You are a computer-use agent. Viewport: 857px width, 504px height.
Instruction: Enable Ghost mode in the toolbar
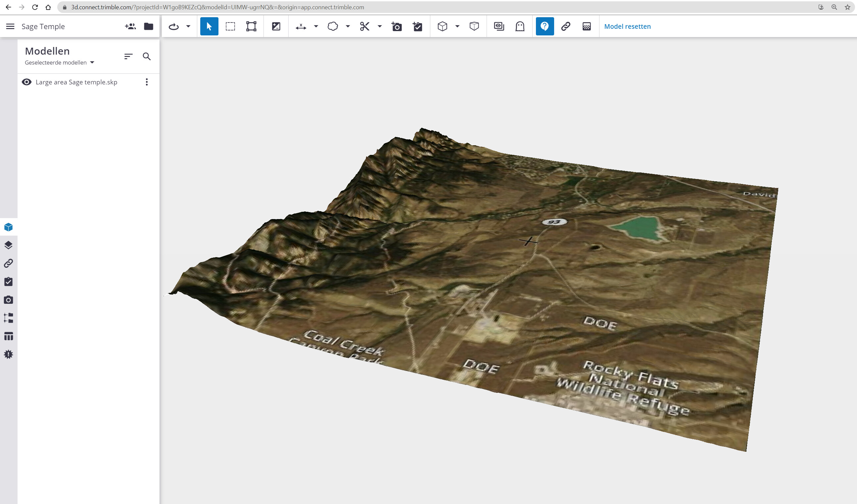click(520, 26)
